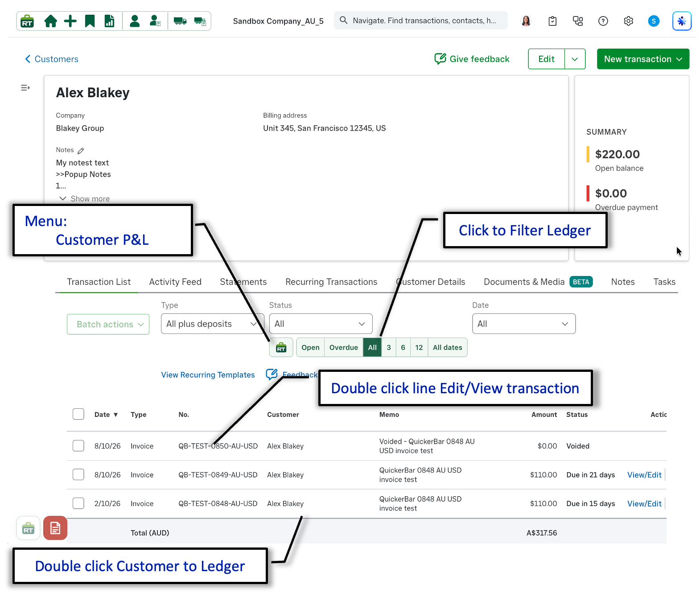Click the Give feedback link
Viewport: 700px width, 593px height.
tap(479, 59)
